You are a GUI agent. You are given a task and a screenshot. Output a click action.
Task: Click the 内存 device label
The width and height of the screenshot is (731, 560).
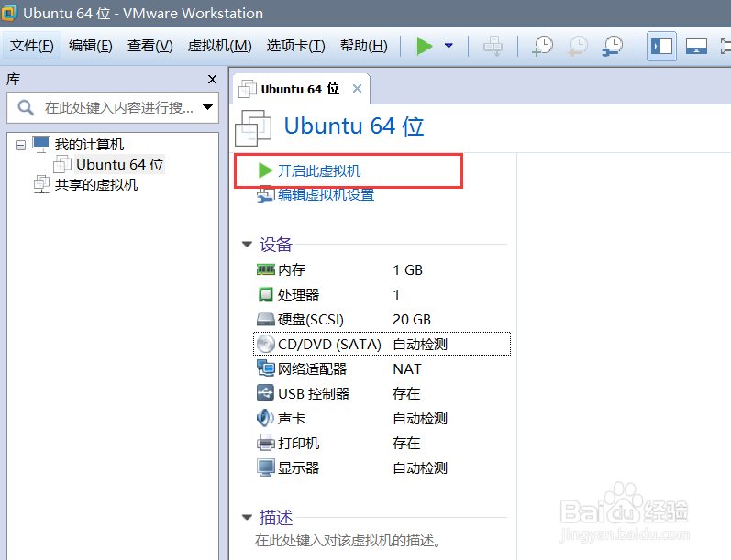(x=292, y=270)
